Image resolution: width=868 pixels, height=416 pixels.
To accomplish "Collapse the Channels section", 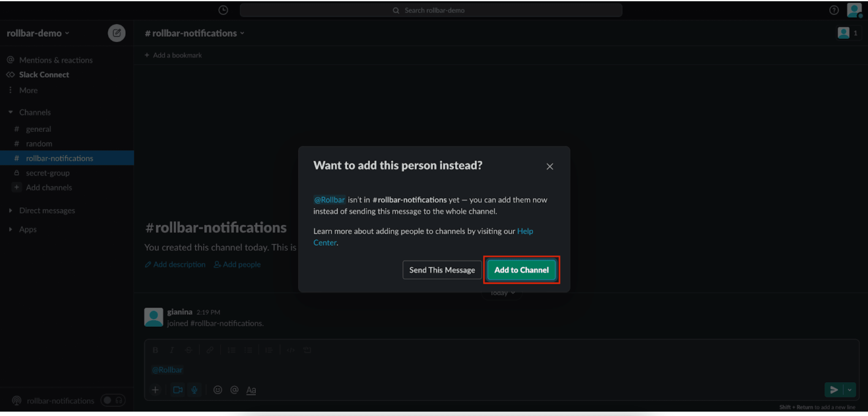I will click(x=11, y=112).
